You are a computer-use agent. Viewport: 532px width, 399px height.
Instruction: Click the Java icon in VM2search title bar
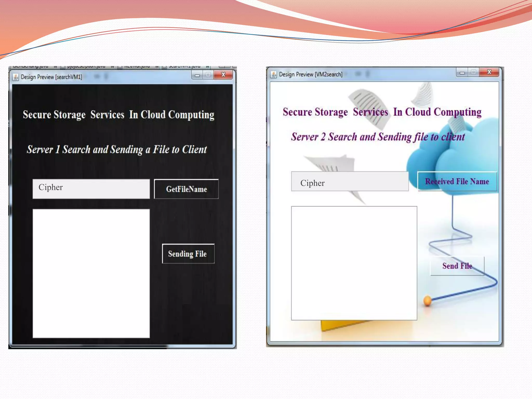point(274,75)
